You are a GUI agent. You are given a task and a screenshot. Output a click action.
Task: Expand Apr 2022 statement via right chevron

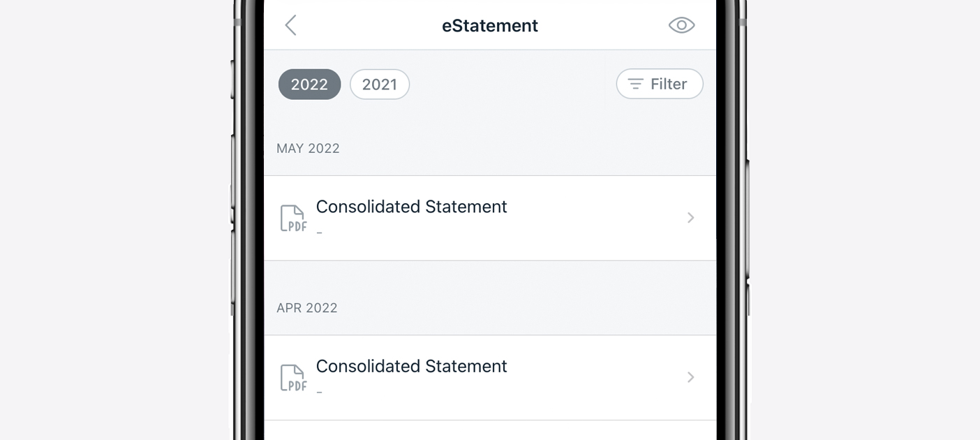pos(690,377)
